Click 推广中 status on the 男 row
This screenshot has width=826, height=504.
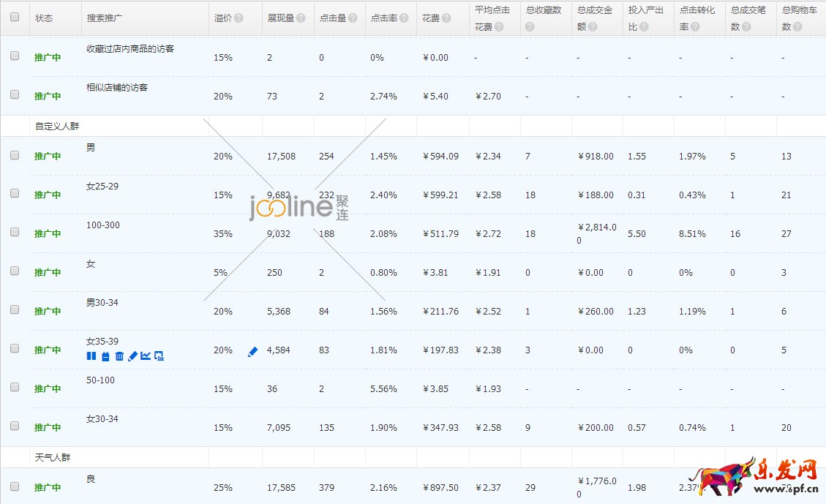click(45, 156)
